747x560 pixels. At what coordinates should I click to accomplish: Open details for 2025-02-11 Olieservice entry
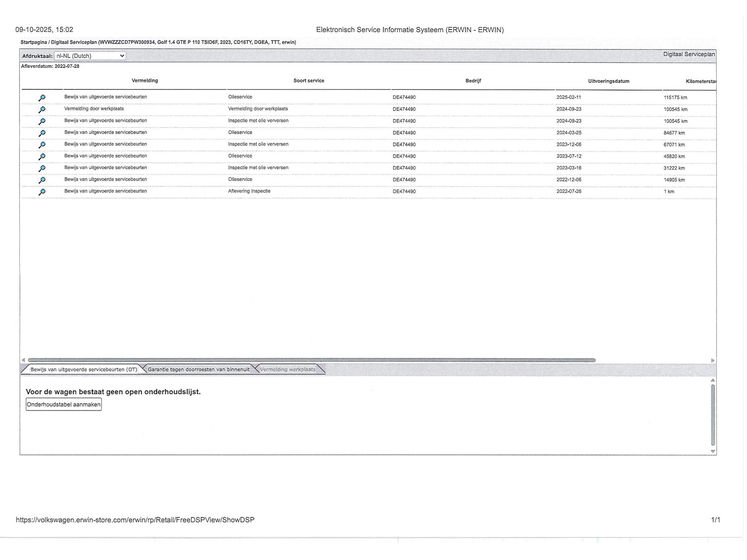pyautogui.click(x=42, y=98)
